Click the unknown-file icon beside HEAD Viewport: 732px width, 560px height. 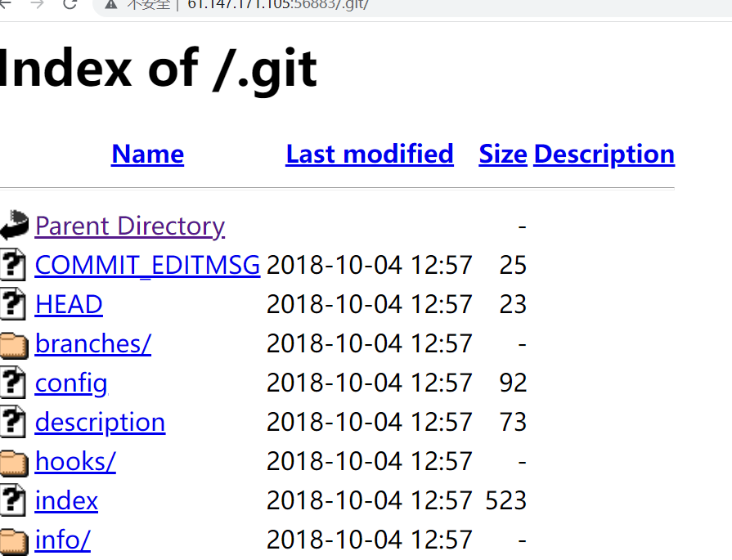14,304
